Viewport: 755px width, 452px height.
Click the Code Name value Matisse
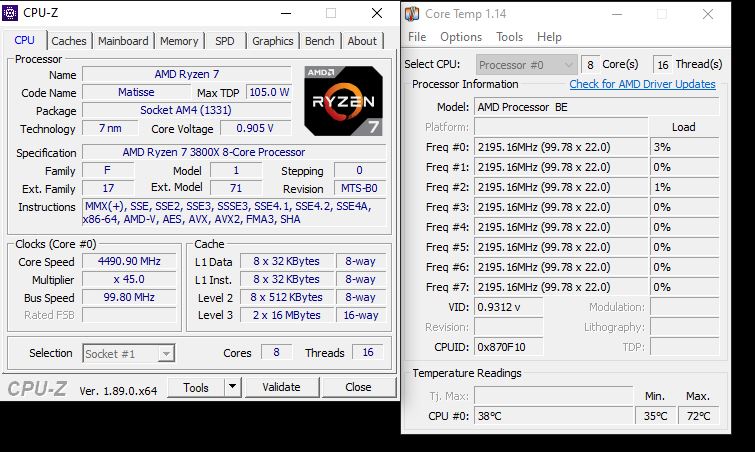click(x=136, y=92)
